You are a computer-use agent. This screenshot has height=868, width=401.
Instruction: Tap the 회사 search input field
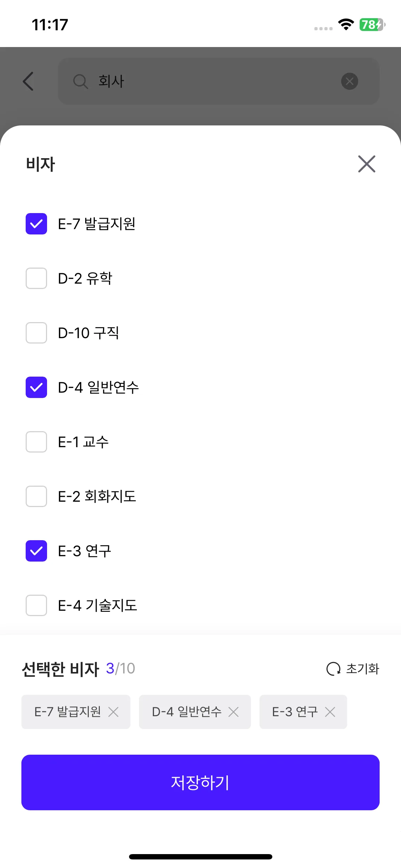(x=214, y=81)
